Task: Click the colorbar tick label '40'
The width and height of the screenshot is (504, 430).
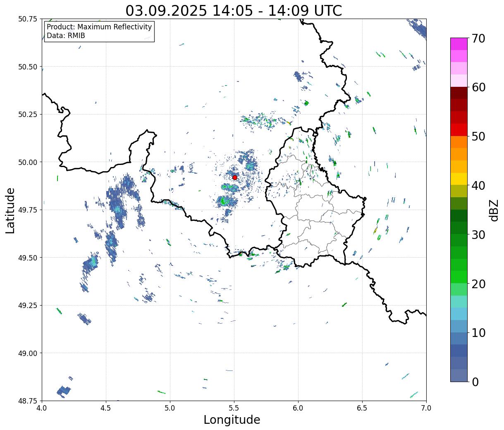Action: click(478, 186)
